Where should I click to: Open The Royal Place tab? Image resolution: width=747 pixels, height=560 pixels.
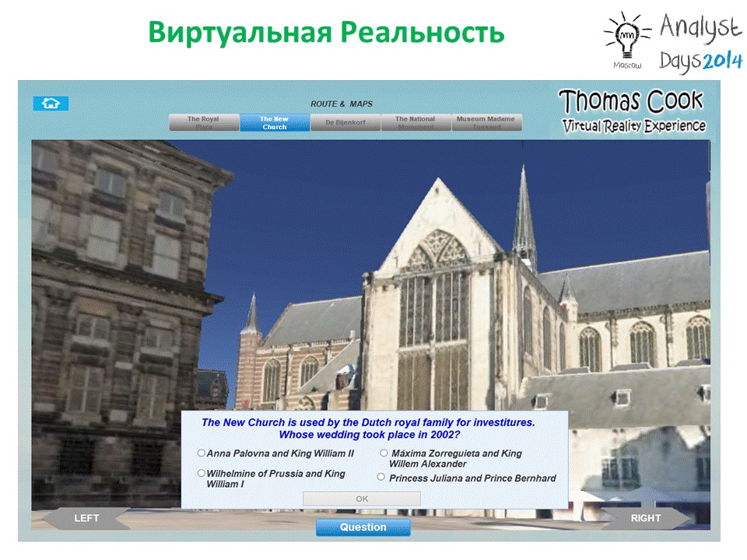pos(204,122)
